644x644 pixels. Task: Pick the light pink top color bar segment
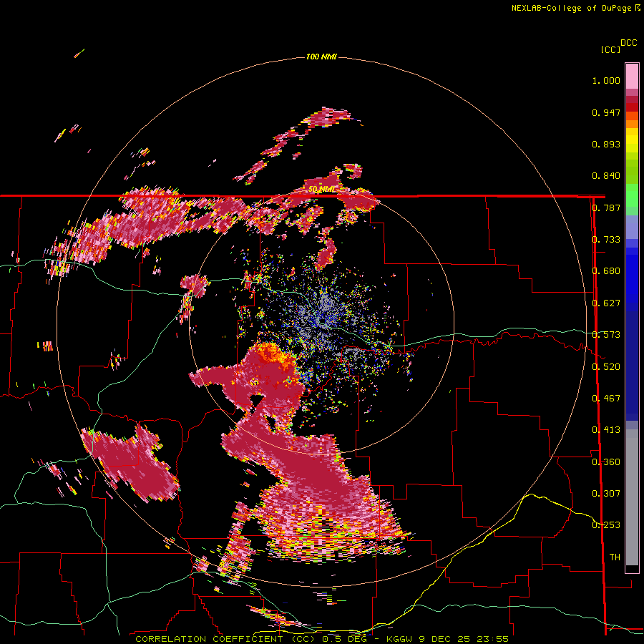632,76
